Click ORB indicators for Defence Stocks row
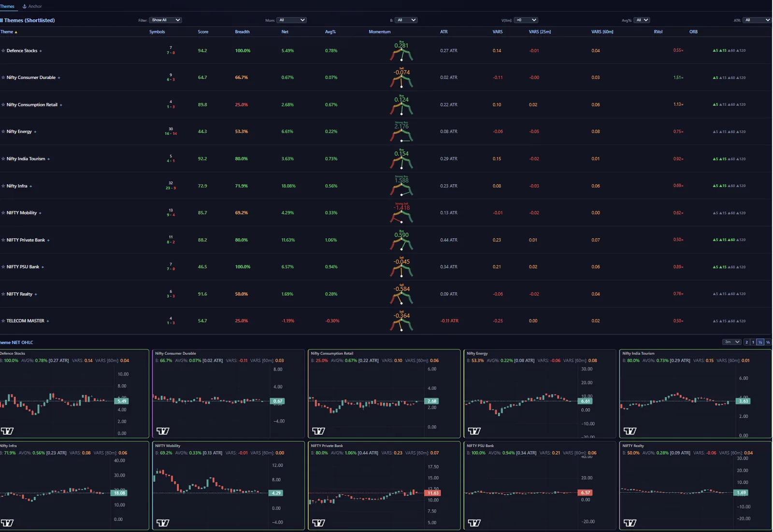 pyautogui.click(x=729, y=51)
